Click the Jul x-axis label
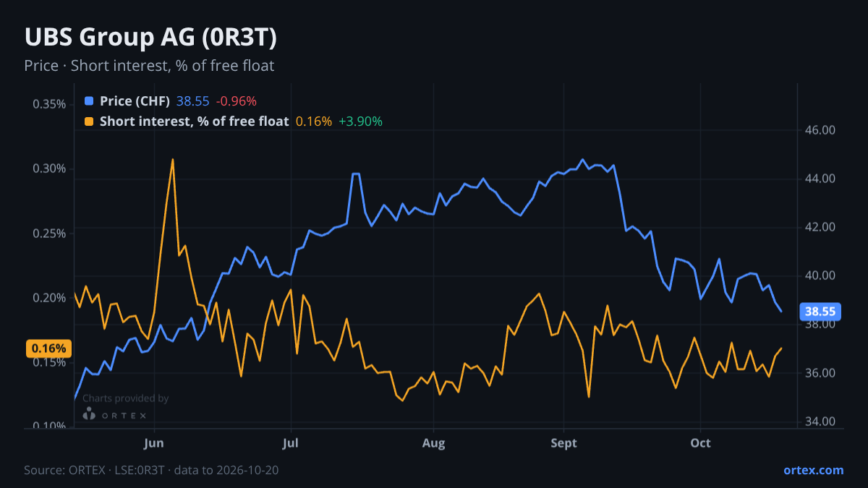 click(x=291, y=442)
